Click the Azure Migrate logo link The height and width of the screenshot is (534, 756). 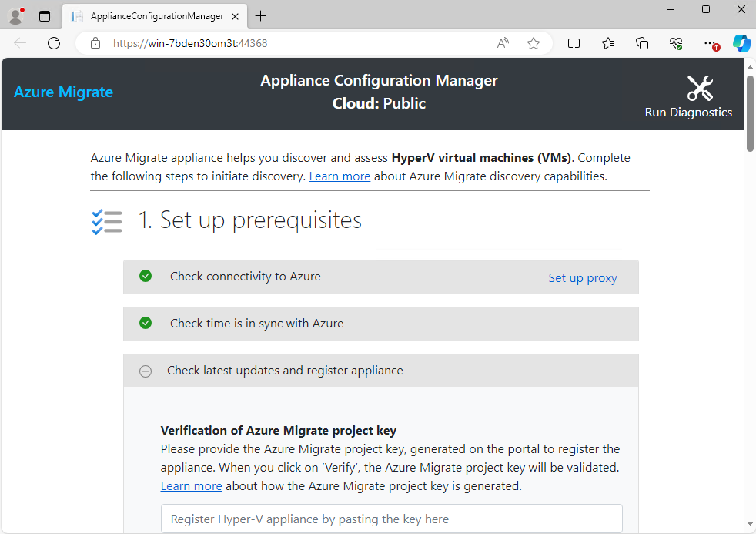63,92
